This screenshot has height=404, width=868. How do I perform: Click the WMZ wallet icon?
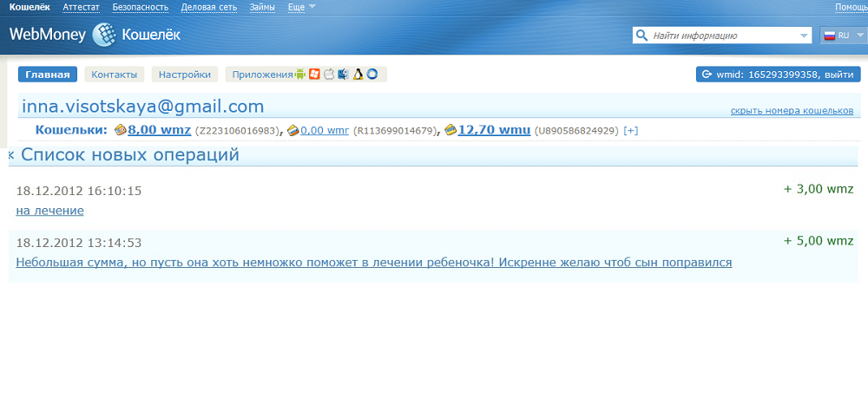pyautogui.click(x=120, y=130)
